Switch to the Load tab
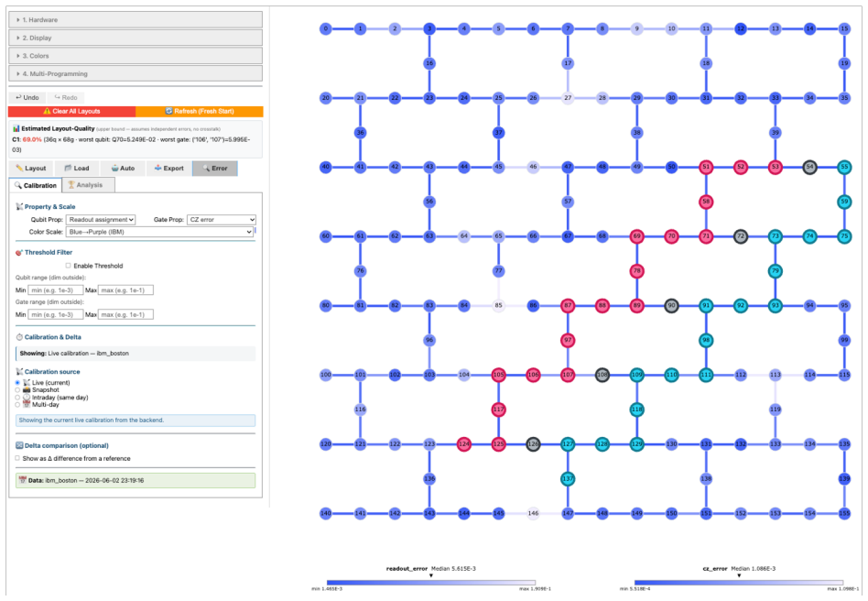 click(x=76, y=169)
